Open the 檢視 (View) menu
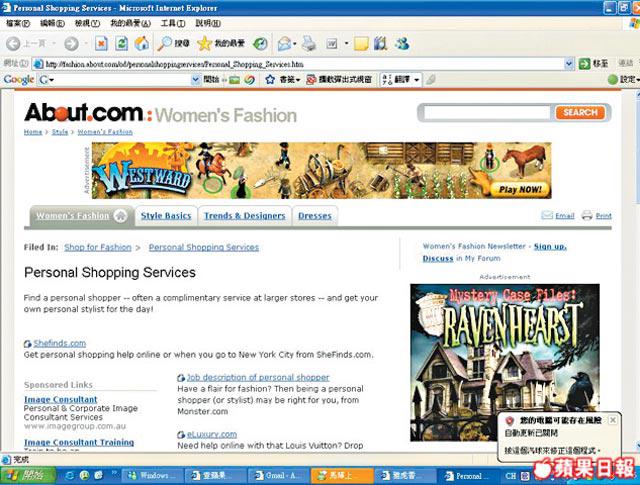This screenshot has width=640, height=485. pyautogui.click(x=87, y=23)
